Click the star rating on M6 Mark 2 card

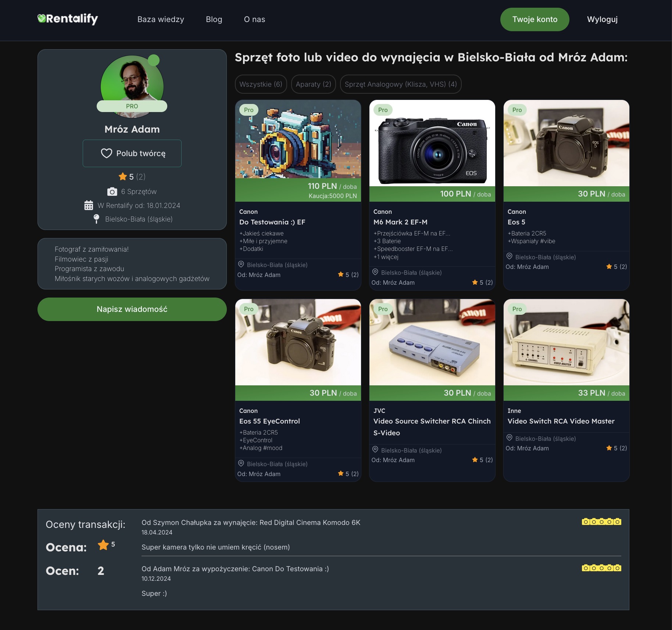[482, 282]
